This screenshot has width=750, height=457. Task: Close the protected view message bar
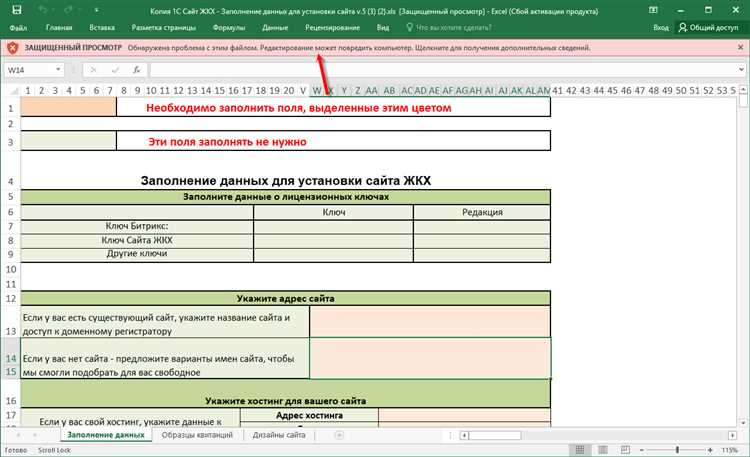pos(740,47)
